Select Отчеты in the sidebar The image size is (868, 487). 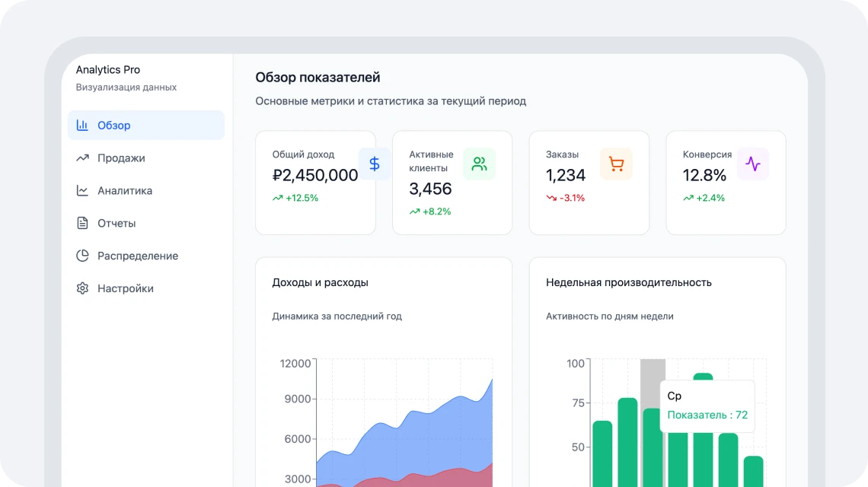pyautogui.click(x=116, y=224)
